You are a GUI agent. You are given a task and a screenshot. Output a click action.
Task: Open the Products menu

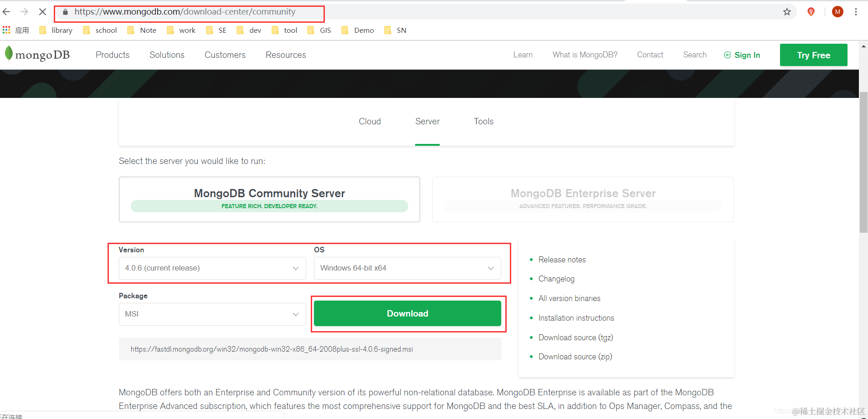point(113,55)
